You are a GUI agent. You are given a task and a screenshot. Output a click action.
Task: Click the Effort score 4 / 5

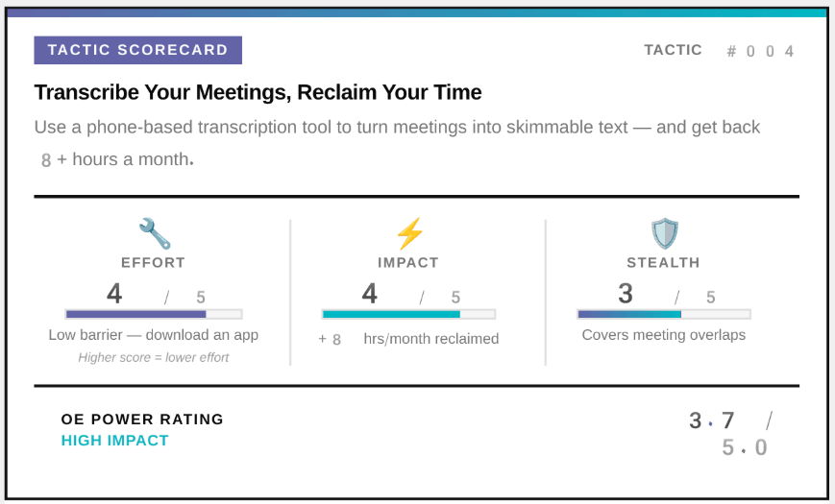[x=154, y=294]
